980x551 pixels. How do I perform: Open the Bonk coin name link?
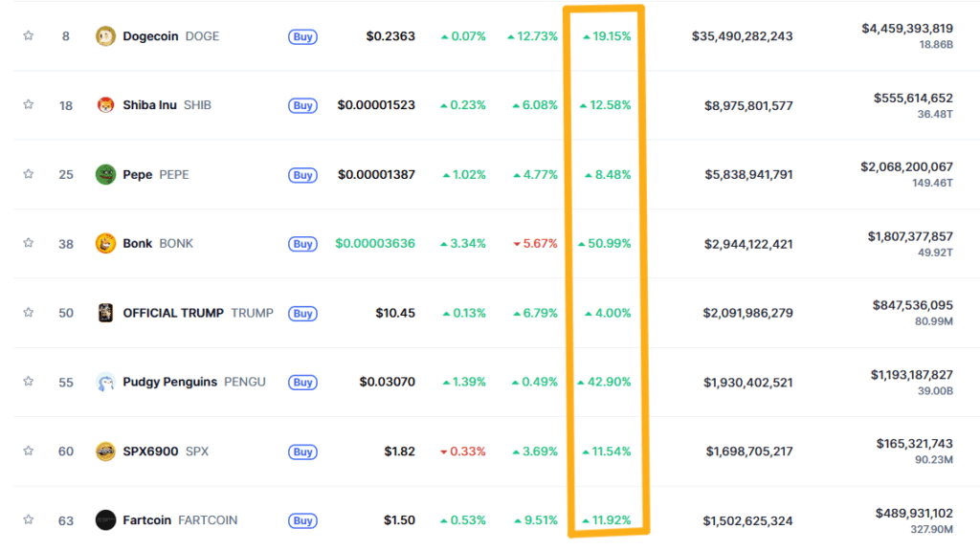138,243
